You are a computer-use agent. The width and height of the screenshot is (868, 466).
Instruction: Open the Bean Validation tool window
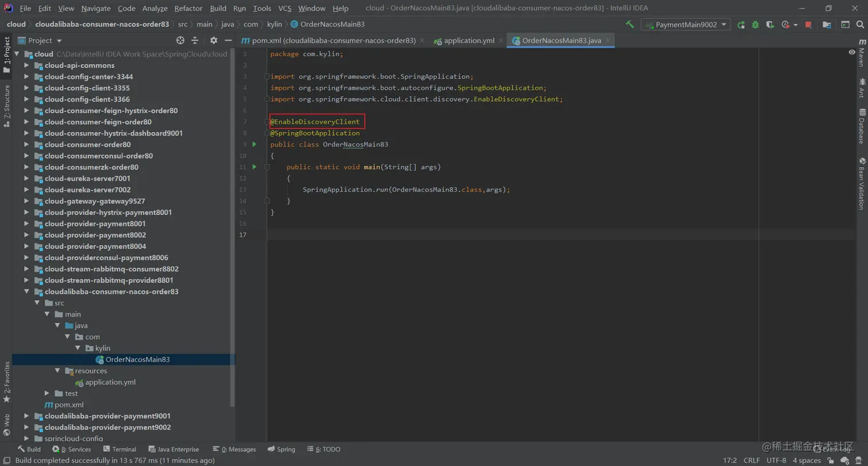(x=861, y=184)
